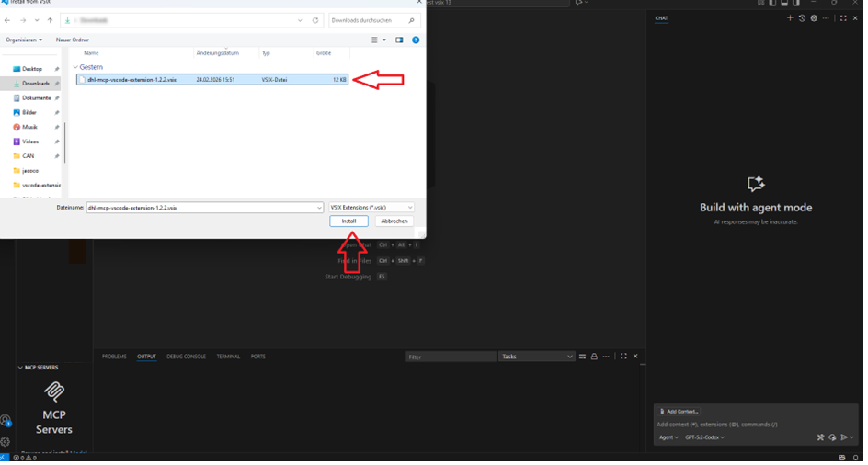
Task: Click the send arrow icon in chat
Action: (844, 437)
